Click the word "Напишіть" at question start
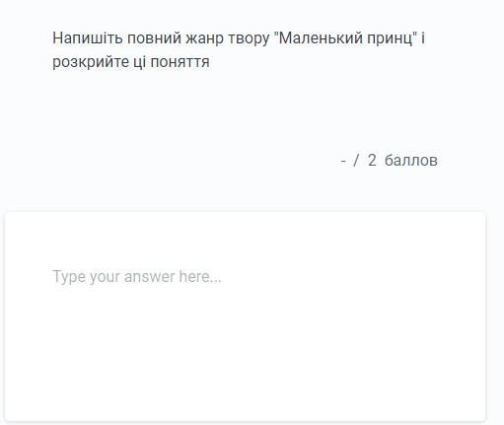This screenshot has width=504, height=425. coord(88,38)
